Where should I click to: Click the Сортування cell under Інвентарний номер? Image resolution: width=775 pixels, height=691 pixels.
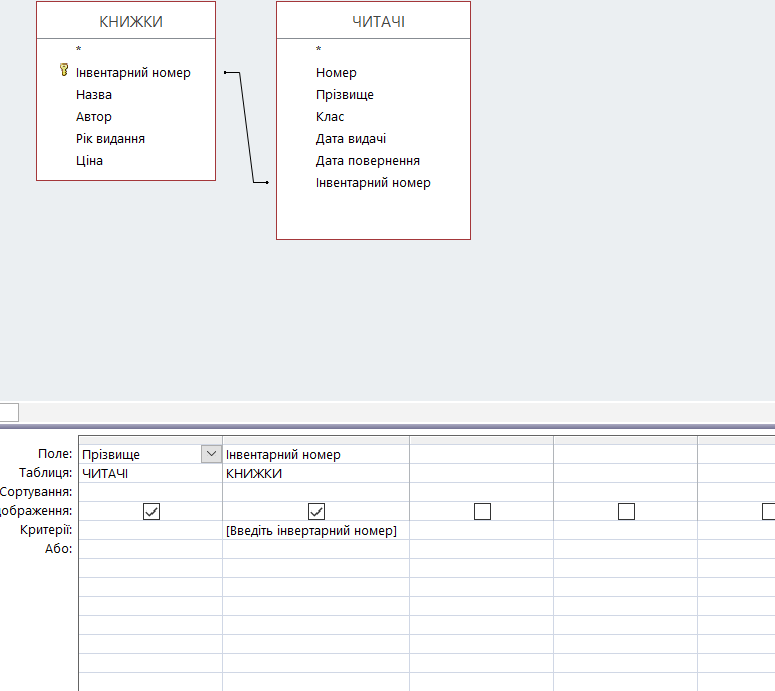tap(316, 492)
